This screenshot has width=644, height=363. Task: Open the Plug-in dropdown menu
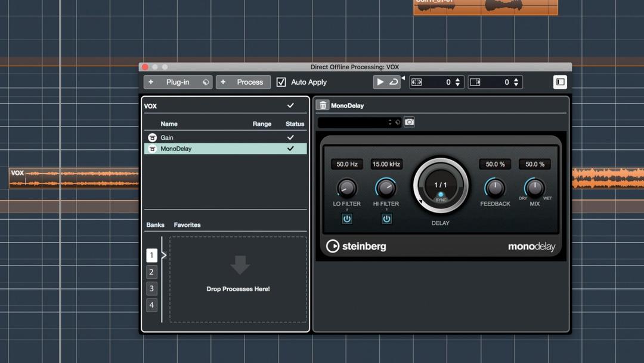(177, 82)
